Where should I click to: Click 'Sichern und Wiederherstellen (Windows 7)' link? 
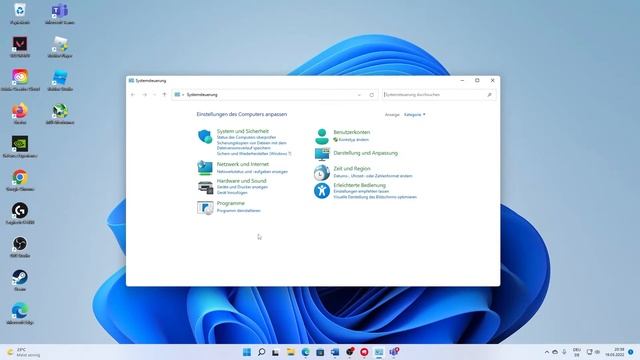click(x=254, y=153)
